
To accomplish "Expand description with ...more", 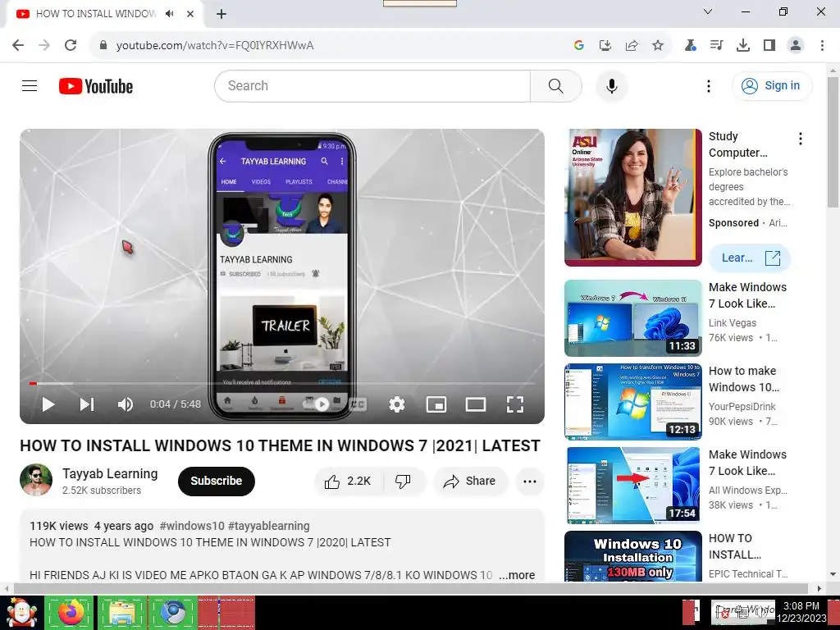I will coord(517,575).
